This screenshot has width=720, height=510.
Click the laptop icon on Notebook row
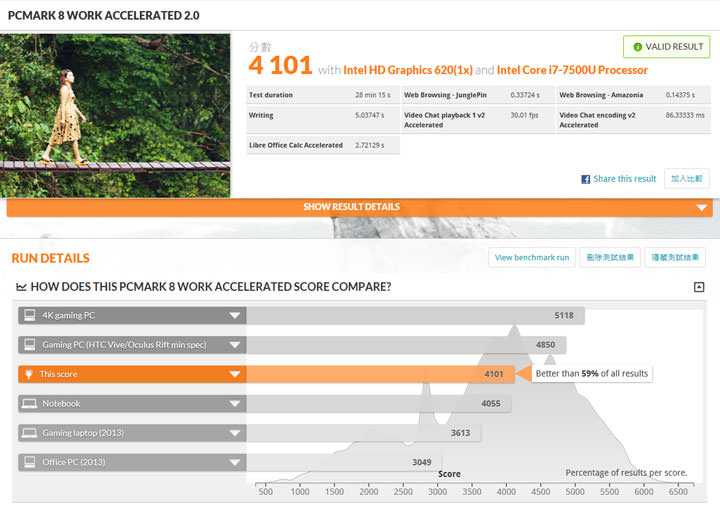(30, 404)
